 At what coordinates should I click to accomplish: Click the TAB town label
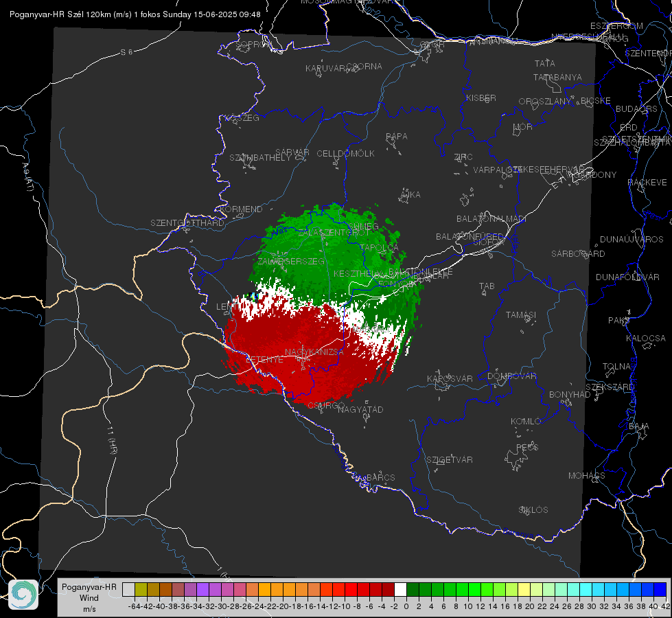tap(487, 286)
